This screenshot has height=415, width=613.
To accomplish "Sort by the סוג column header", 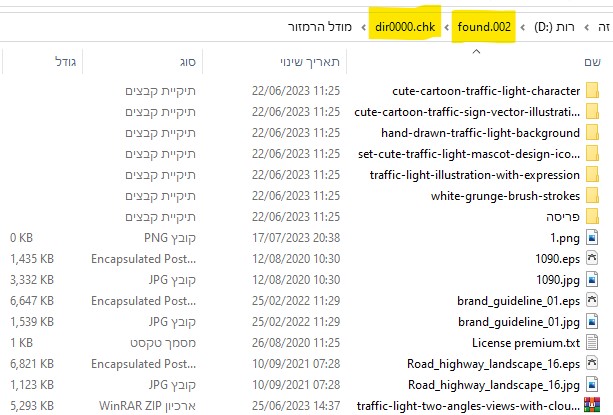I will tap(188, 62).
